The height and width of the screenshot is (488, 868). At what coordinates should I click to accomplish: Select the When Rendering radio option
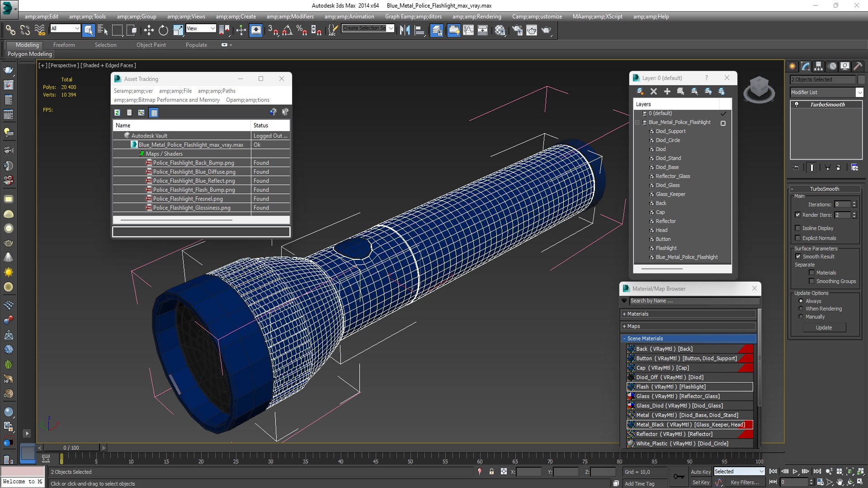tap(801, 309)
